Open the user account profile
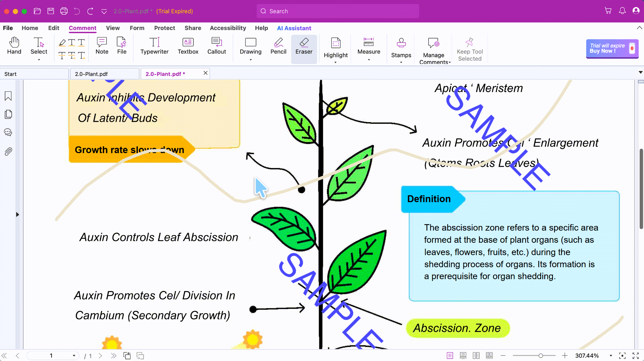644x361 pixels. (x=636, y=11)
